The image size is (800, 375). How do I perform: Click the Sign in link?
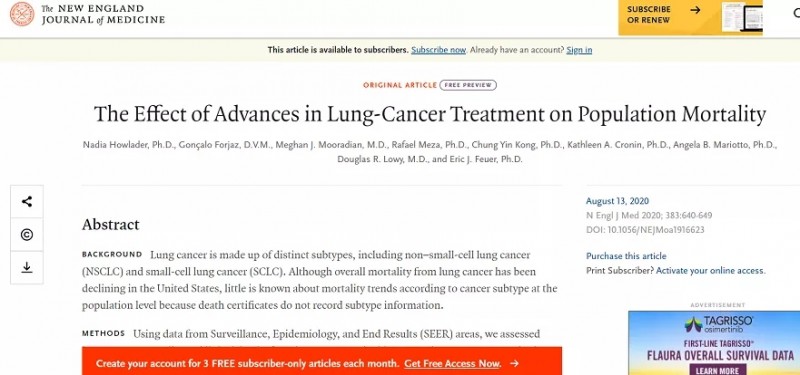tap(579, 50)
